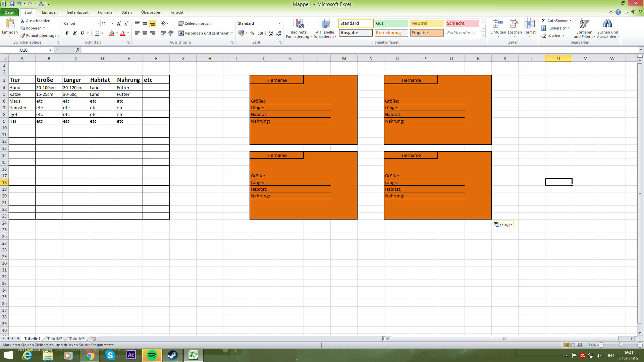
Task: Open Suchen und Auswählen
Action: 608,28
